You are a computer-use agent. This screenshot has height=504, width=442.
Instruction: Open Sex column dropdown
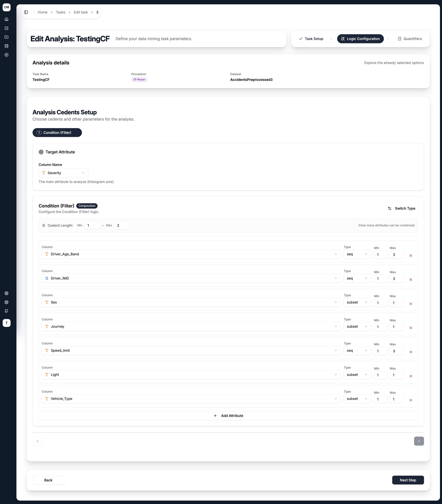[191, 302]
